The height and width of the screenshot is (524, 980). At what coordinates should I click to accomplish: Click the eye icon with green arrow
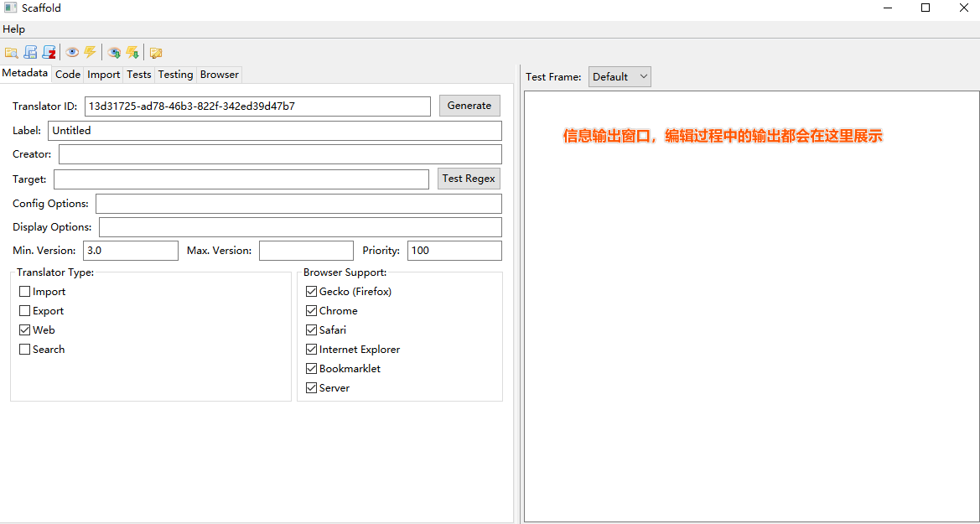[x=113, y=52]
